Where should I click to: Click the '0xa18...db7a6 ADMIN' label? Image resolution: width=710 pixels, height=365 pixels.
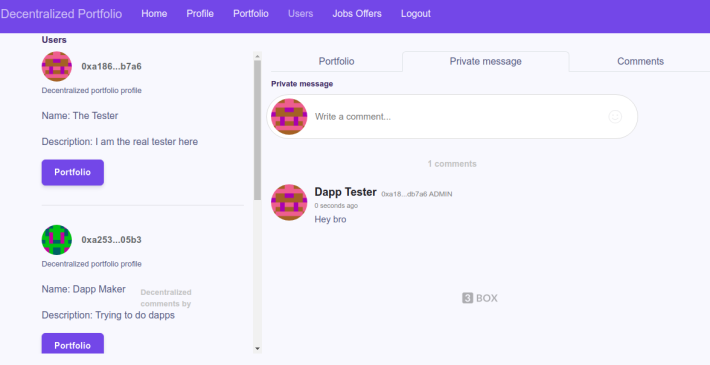[417, 194]
